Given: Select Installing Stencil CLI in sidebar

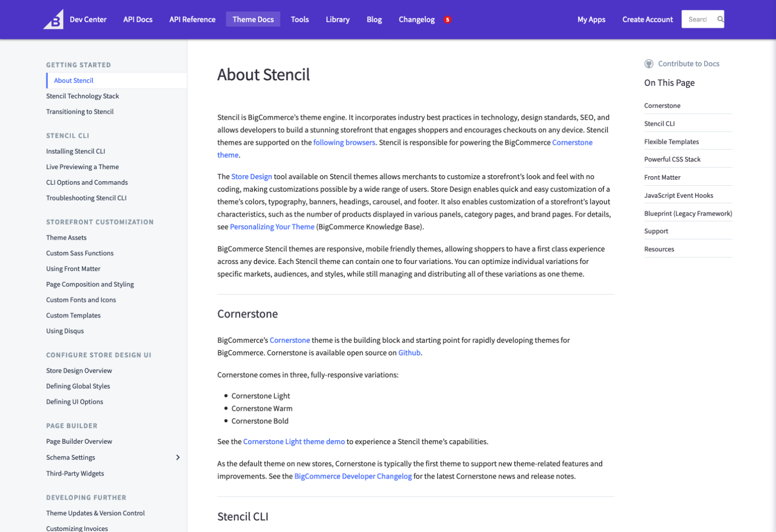Looking at the screenshot, I should [x=76, y=151].
